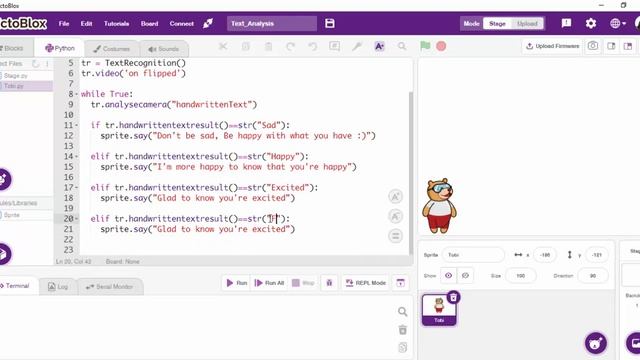Edit the project name Text_Analysis field

click(x=272, y=24)
